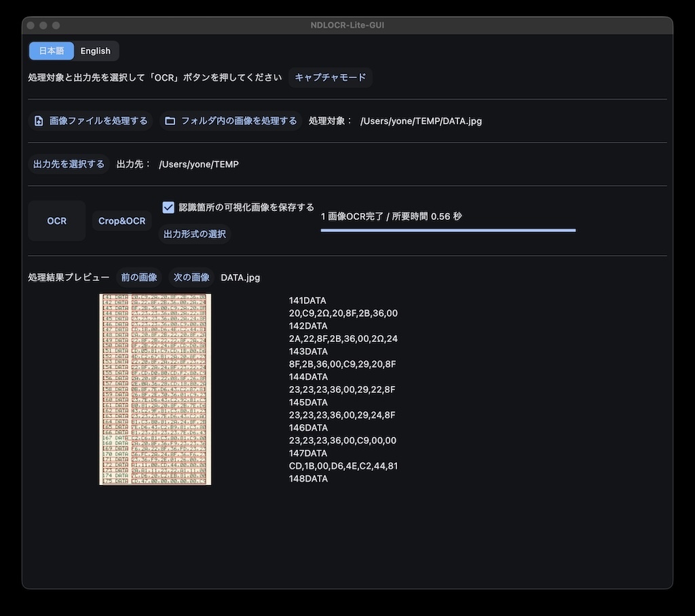
Task: Click the target path /Users/yone/TEMP/DATA.jpg
Action: coord(421,121)
